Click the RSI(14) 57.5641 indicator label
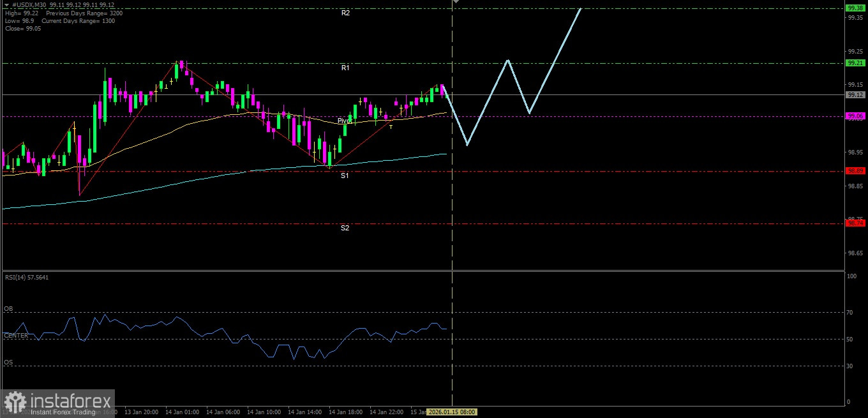 (x=26, y=278)
